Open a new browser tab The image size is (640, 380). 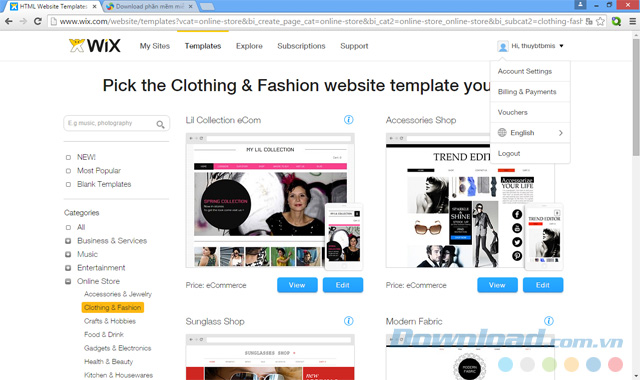(x=207, y=7)
